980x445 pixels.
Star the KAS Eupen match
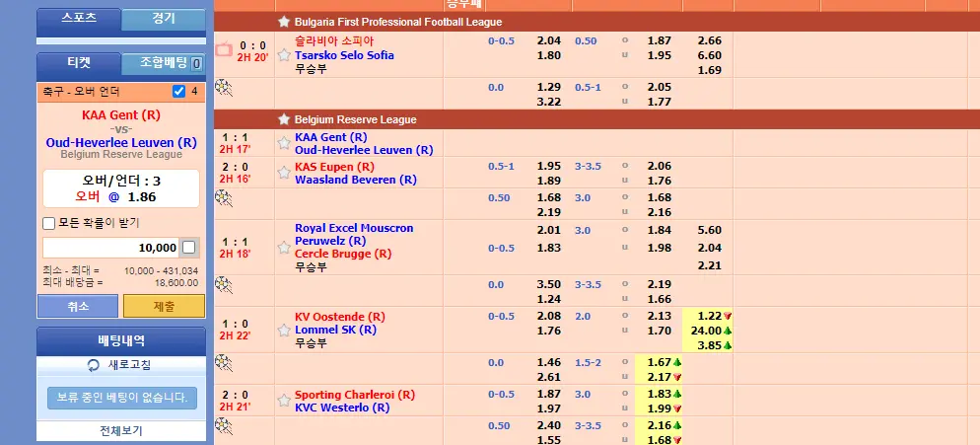point(284,173)
